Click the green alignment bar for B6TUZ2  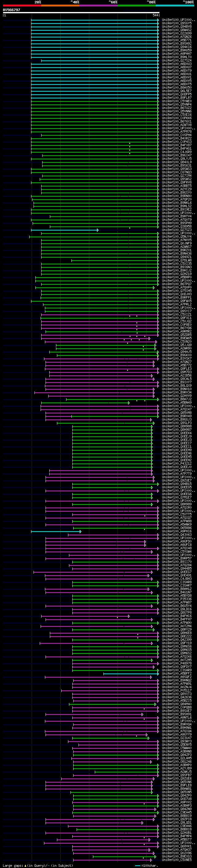click(95, 108)
